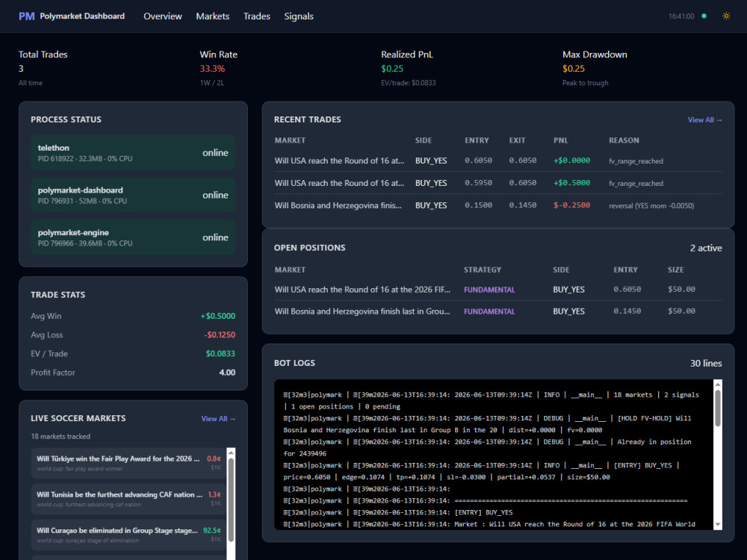Click the EV / Trade $0.0833 stat
Viewport: 747px width, 560px height.
[220, 354]
